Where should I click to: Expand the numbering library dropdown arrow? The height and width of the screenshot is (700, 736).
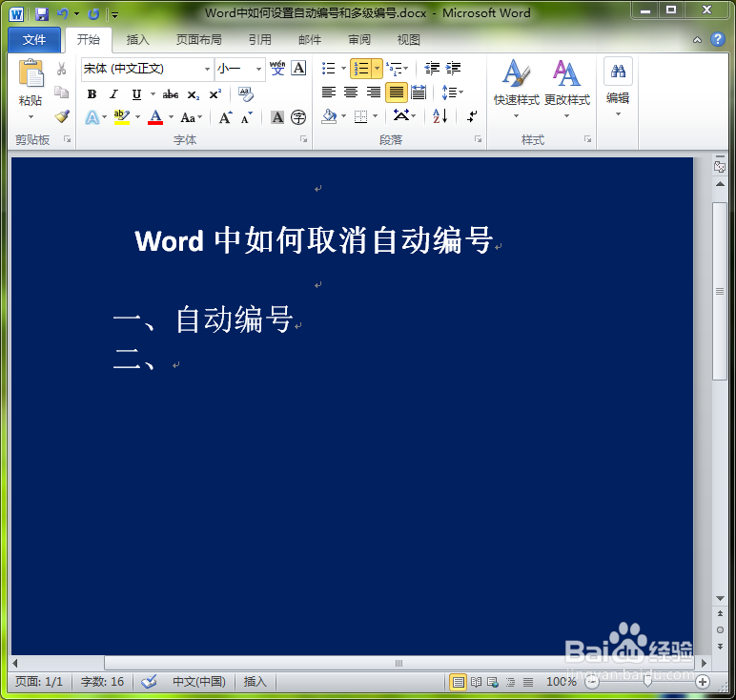point(378,69)
